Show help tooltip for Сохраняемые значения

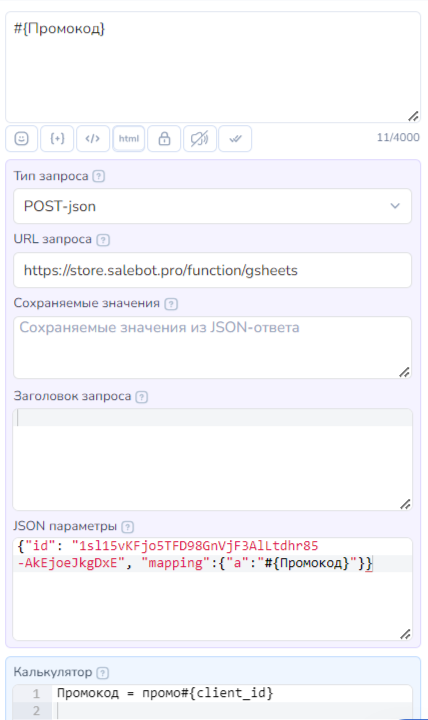(x=171, y=304)
